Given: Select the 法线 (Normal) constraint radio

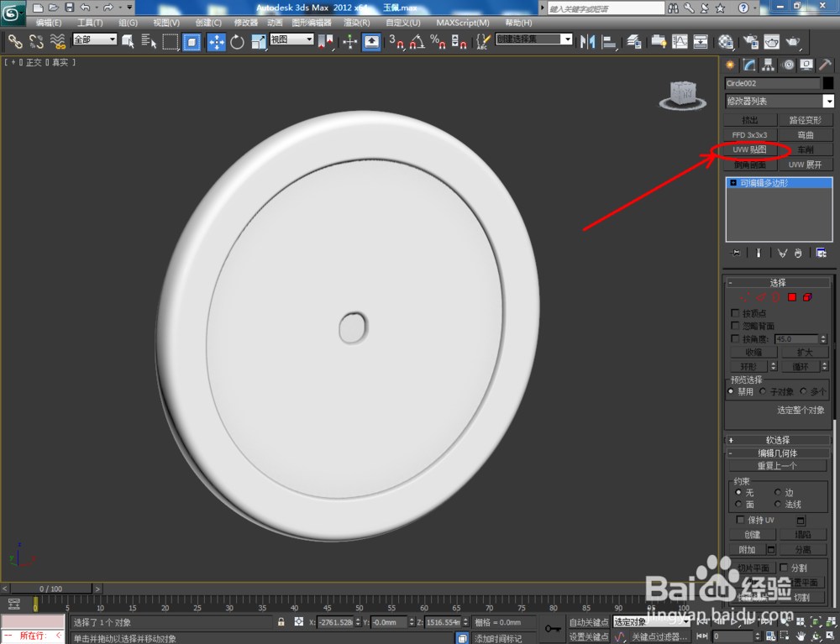Looking at the screenshot, I should click(777, 504).
